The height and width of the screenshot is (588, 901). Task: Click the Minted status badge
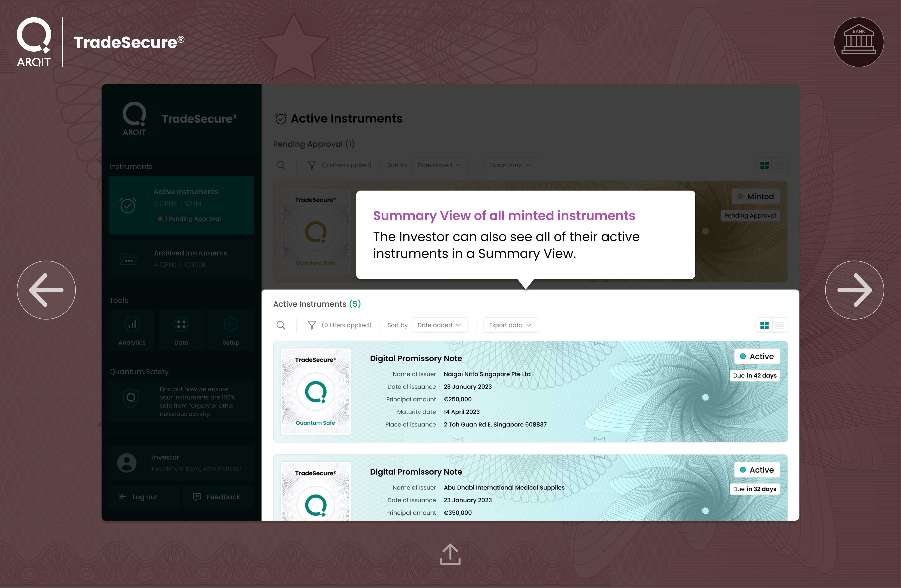pyautogui.click(x=756, y=196)
